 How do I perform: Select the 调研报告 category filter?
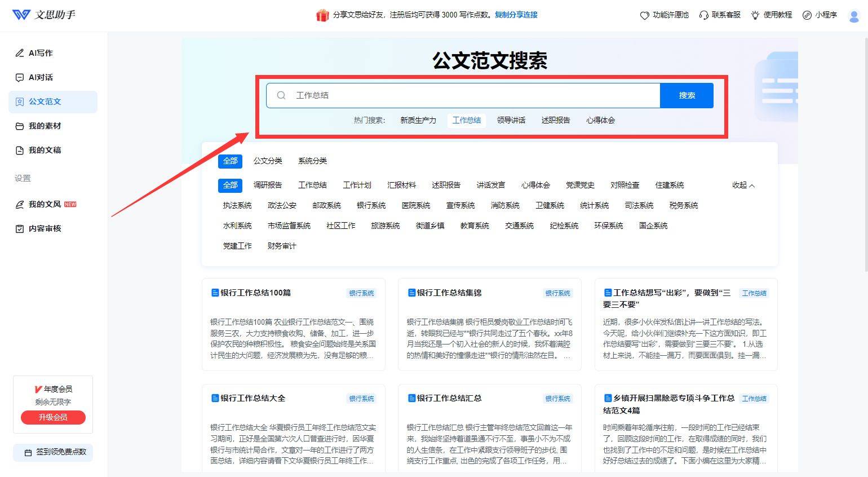268,185
